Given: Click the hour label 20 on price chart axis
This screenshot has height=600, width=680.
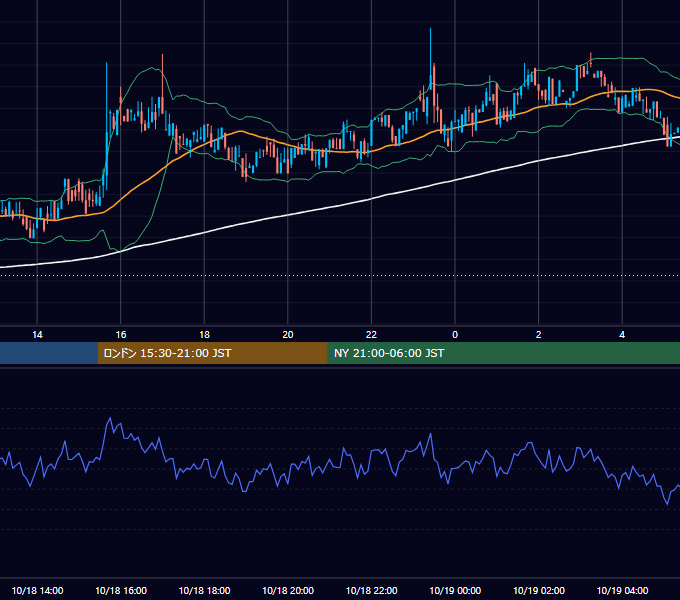Looking at the screenshot, I should [x=288, y=334].
